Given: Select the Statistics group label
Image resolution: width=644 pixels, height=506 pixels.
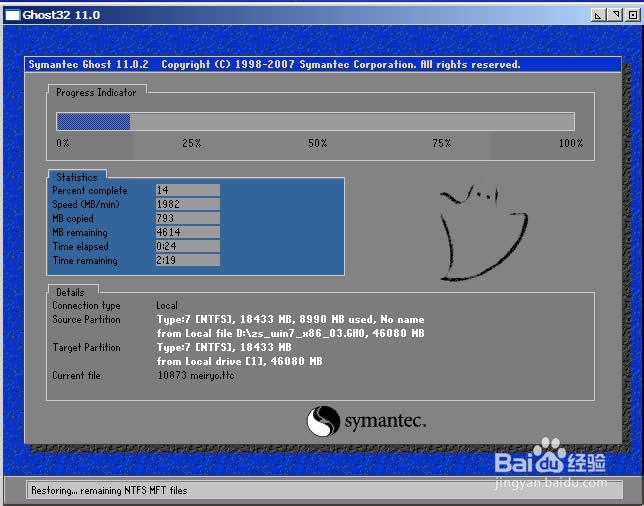Looking at the screenshot, I should 77,177.
